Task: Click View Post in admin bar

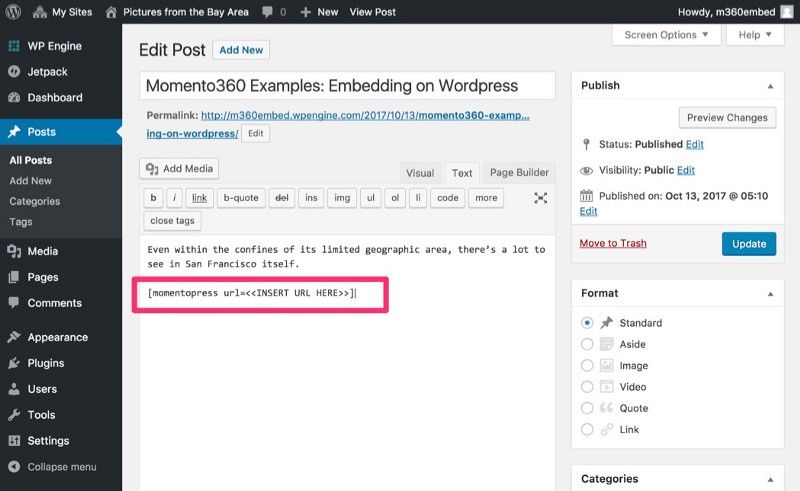Action: [372, 12]
